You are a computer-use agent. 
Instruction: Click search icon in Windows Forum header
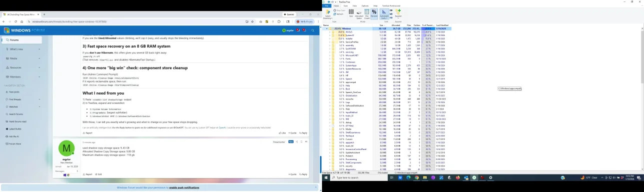click(313, 30)
